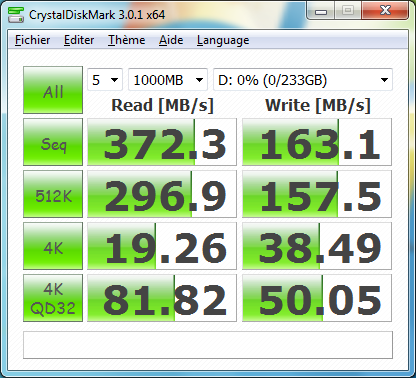
Task: Open the Editer menu
Action: (79, 40)
